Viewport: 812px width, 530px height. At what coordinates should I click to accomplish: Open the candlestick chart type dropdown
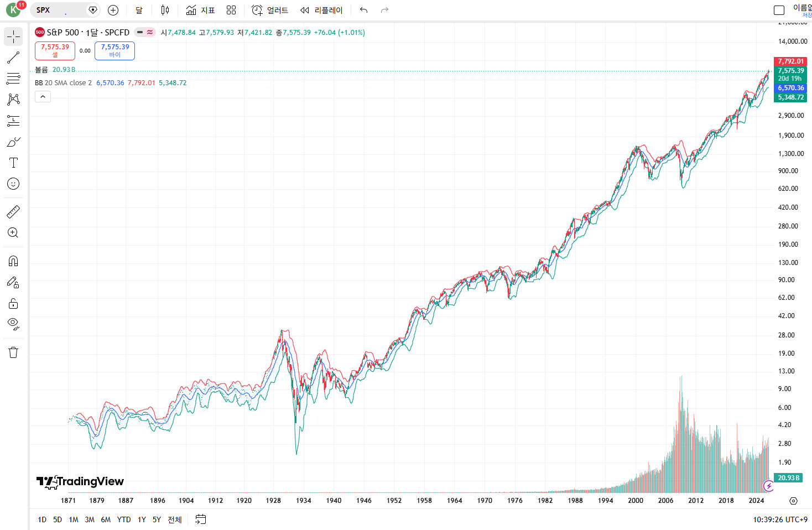(x=165, y=10)
